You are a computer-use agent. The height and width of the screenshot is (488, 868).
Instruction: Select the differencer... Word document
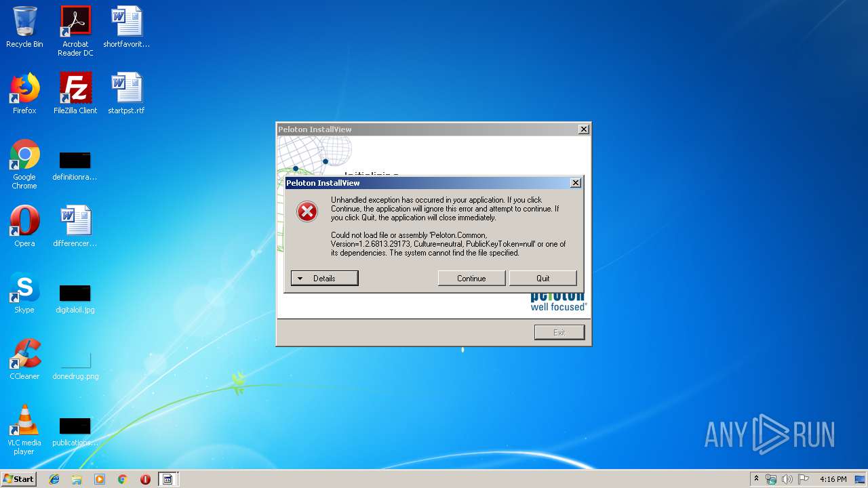[75, 226]
